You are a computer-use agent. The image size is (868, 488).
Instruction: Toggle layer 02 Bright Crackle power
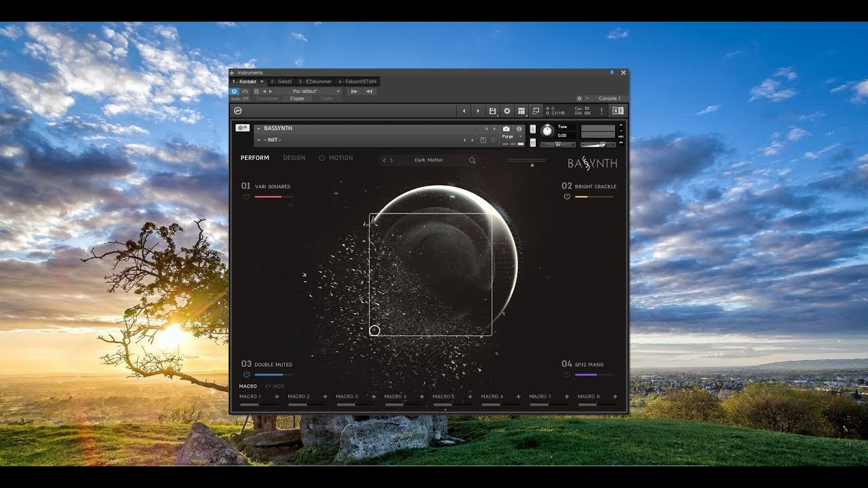567,197
